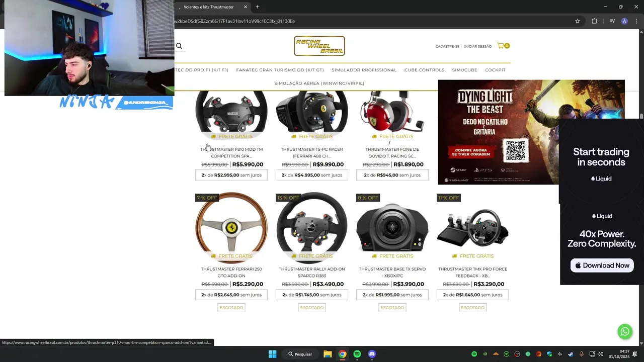
Task: Open the Windows Start menu
Action: pos(272,354)
